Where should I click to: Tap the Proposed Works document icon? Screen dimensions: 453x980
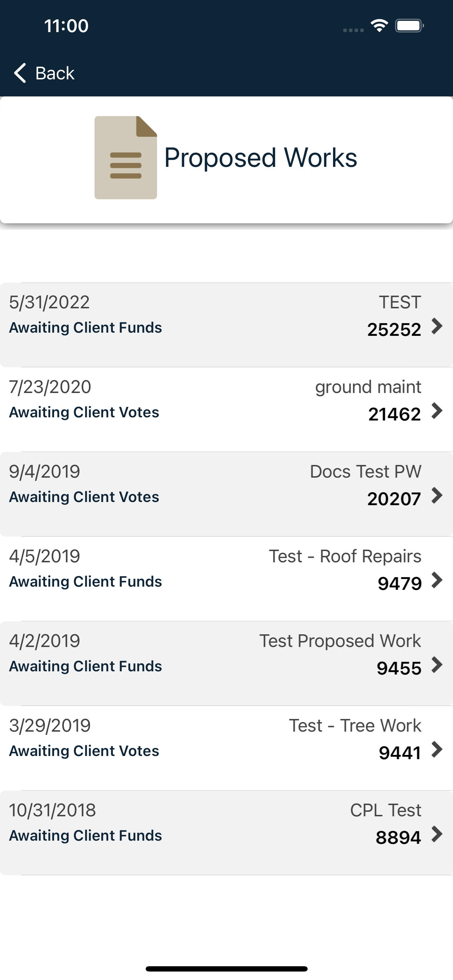click(x=126, y=157)
